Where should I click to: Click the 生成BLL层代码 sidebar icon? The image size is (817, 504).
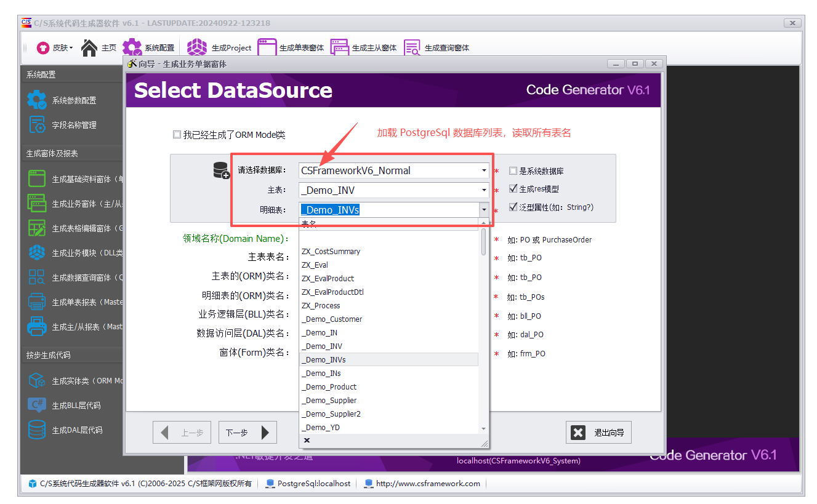pyautogui.click(x=66, y=405)
